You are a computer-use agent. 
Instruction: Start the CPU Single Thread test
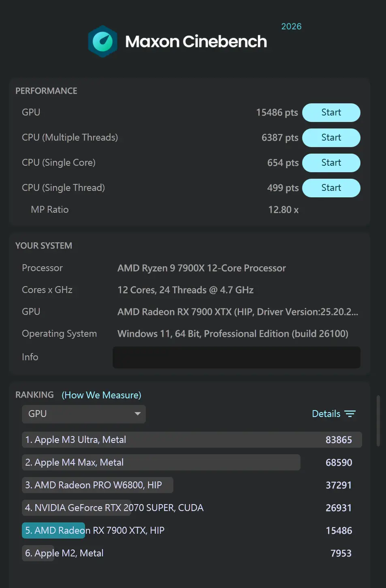[x=331, y=188]
